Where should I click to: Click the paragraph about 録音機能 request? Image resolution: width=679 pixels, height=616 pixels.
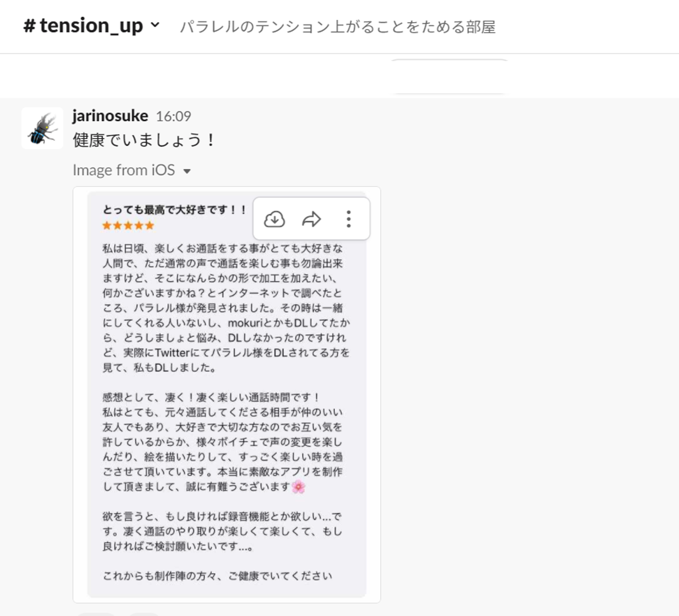click(223, 531)
